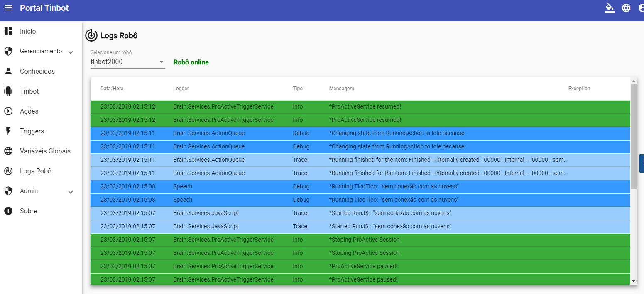Expand the Gerenciamento submenu chevron
The width and height of the screenshot is (644, 294).
71,52
